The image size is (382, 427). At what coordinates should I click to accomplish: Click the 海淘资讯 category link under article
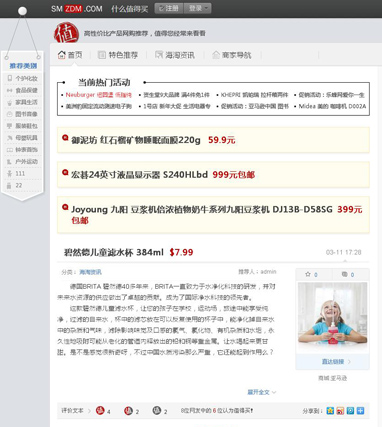pos(90,272)
